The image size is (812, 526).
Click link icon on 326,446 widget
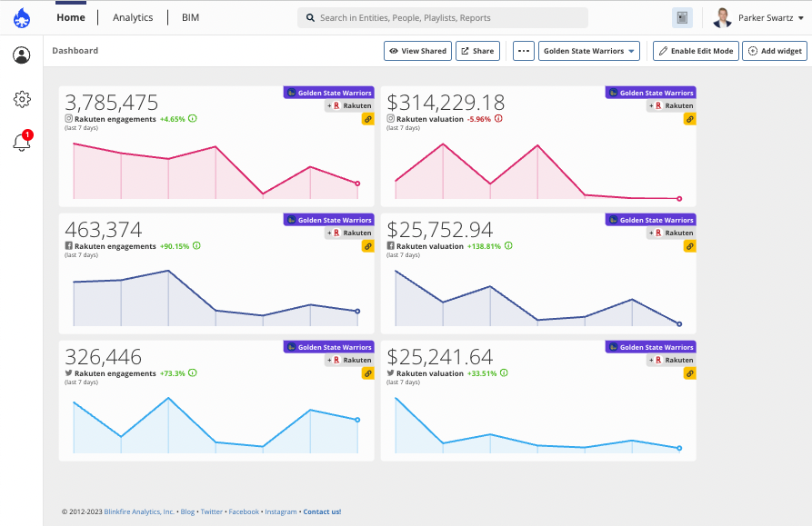point(367,374)
